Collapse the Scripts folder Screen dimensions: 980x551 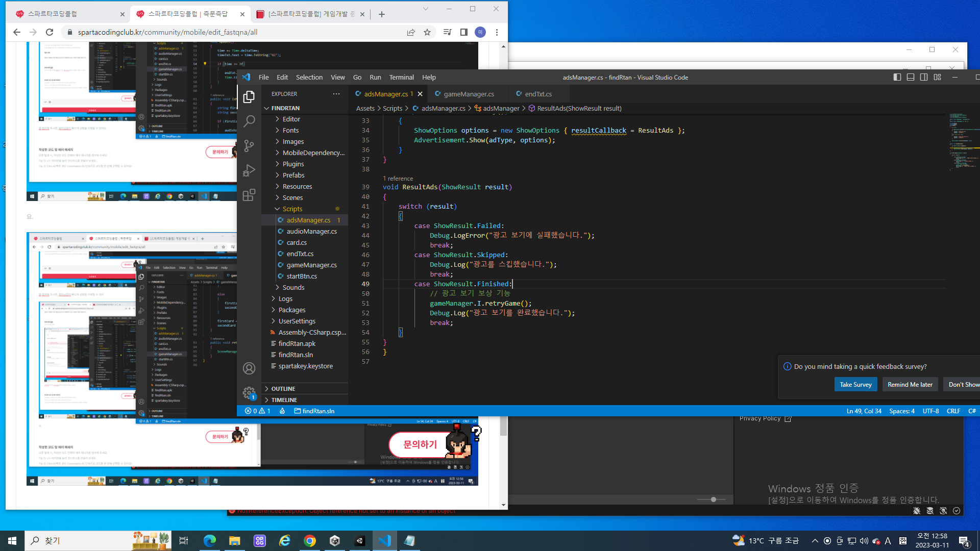click(305, 209)
